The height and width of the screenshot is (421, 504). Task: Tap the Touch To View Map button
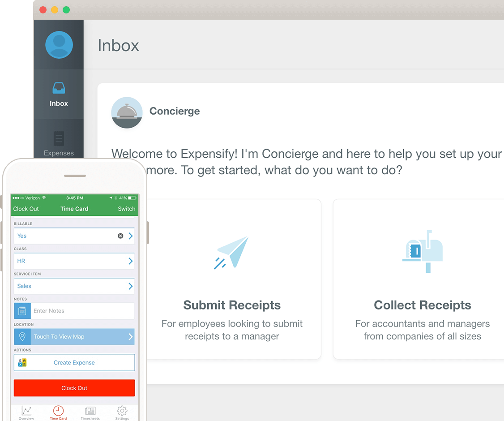(x=74, y=337)
